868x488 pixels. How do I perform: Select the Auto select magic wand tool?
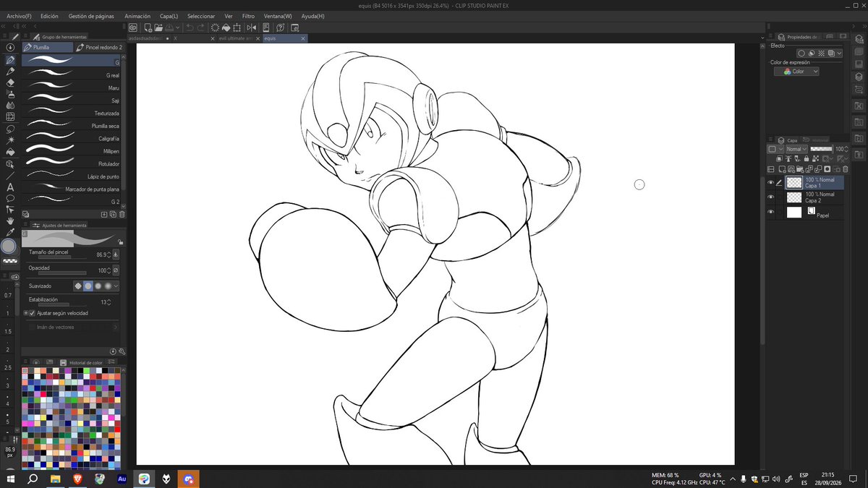click(x=11, y=140)
